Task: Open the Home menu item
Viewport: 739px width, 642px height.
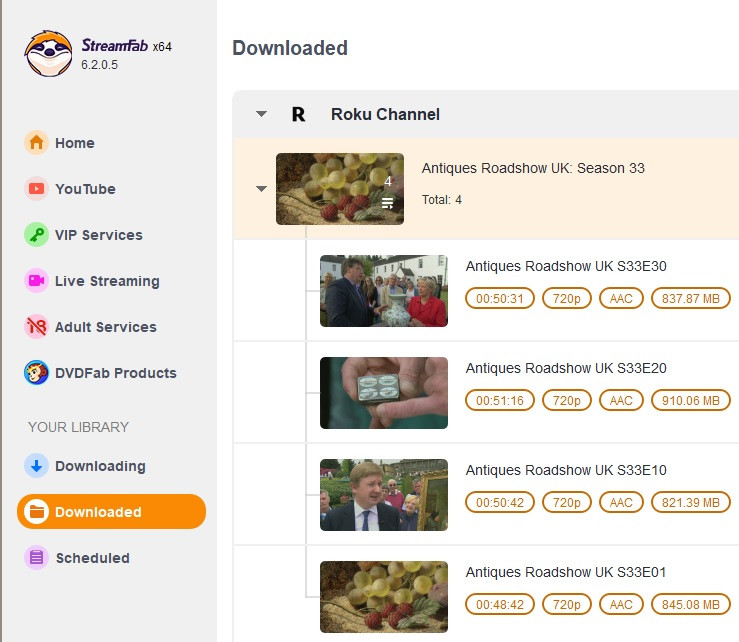Action: click(x=74, y=143)
